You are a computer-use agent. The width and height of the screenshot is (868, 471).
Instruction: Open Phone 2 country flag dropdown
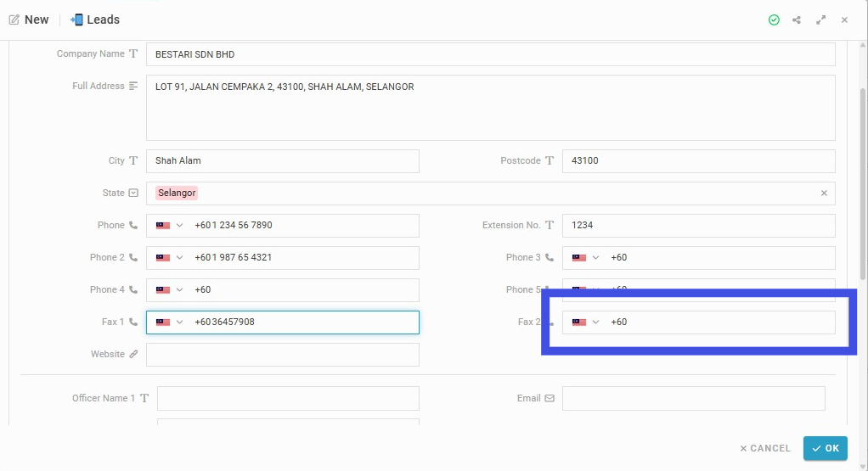click(x=169, y=258)
